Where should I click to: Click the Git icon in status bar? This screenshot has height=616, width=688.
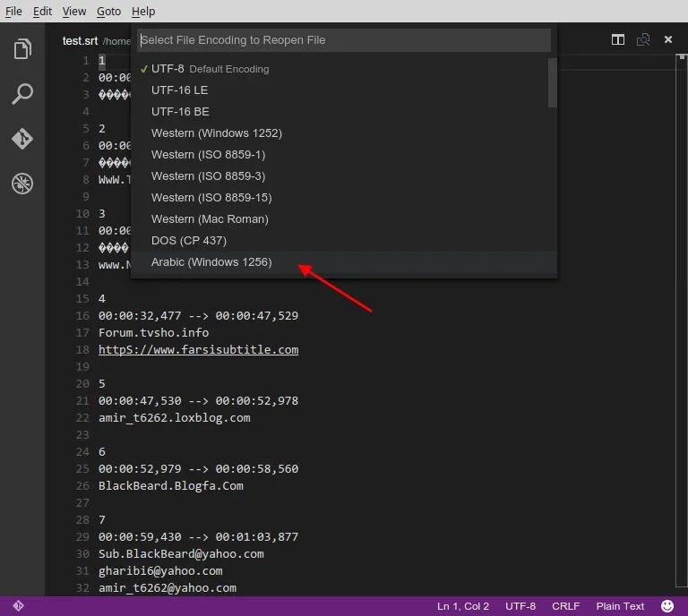tap(18, 605)
